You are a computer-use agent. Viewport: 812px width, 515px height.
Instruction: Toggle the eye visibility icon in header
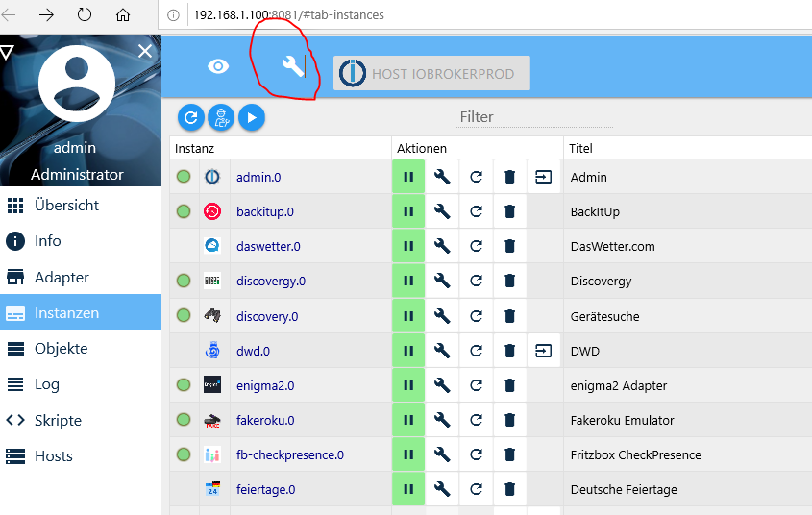(218, 66)
